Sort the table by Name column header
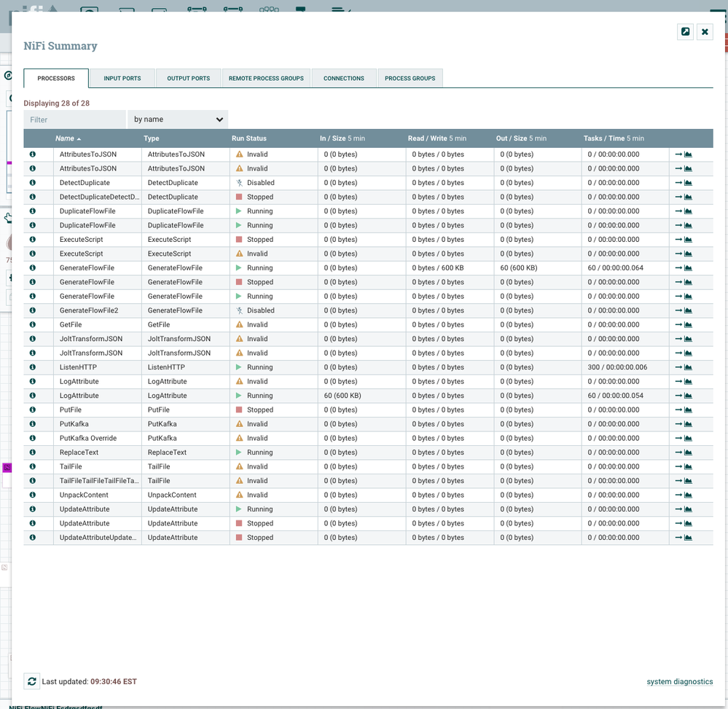The width and height of the screenshot is (728, 709). [65, 138]
